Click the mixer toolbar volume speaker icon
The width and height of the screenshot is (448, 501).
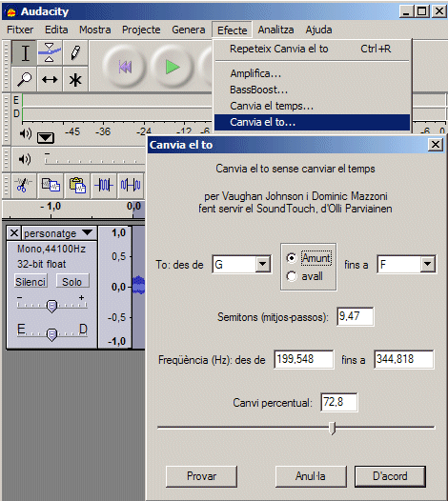pos(25,159)
